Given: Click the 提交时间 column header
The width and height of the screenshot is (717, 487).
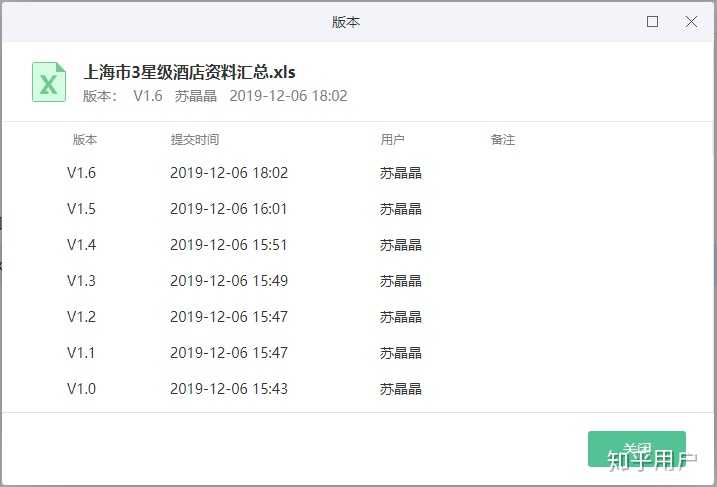Looking at the screenshot, I should pos(195,139).
